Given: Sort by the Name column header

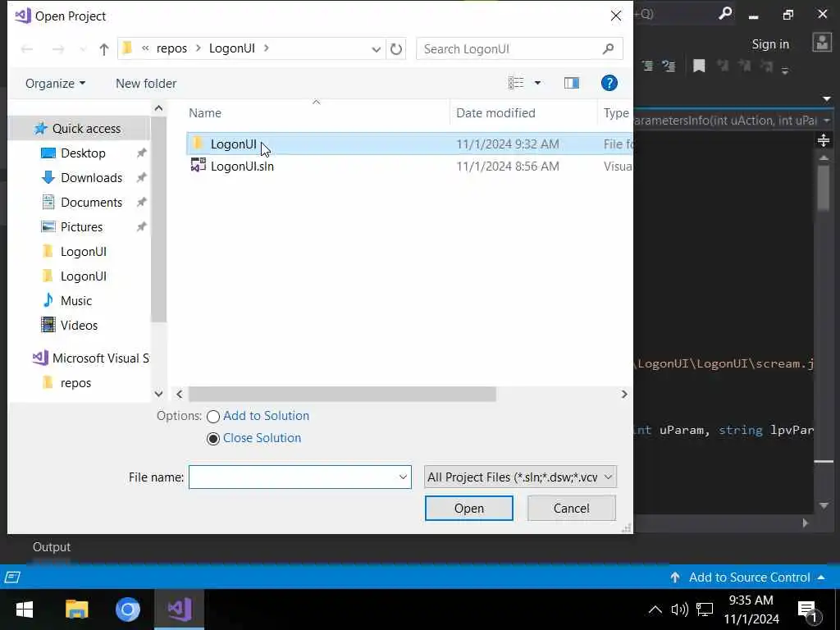Looking at the screenshot, I should click(204, 113).
